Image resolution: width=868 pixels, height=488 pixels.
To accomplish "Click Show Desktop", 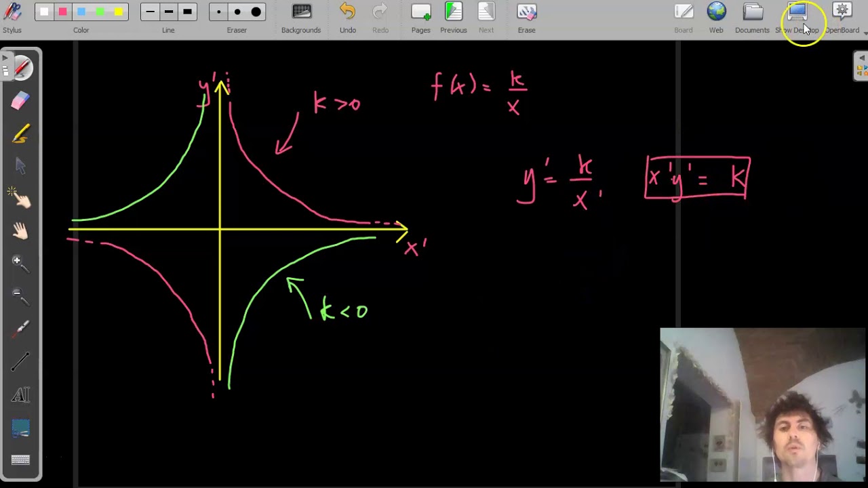I will 797,18.
